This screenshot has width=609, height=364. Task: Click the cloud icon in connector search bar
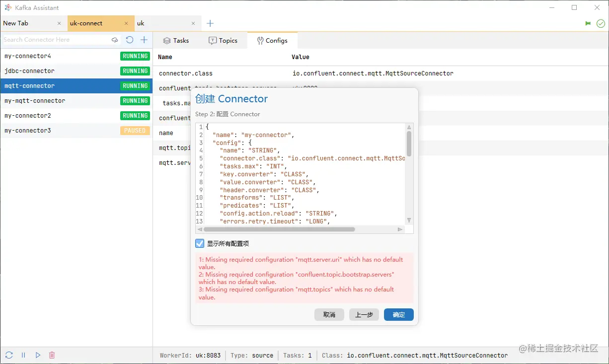(115, 40)
